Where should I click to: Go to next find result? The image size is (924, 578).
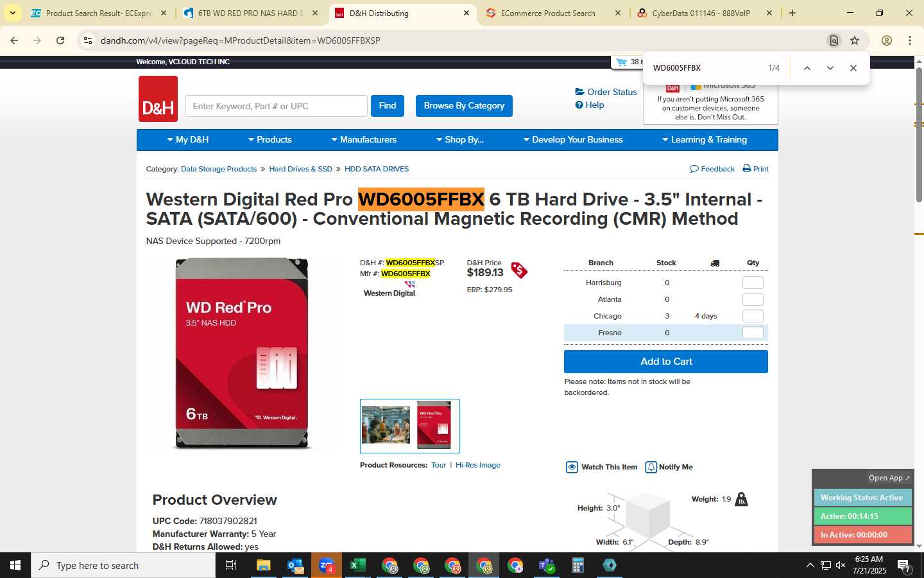(x=830, y=68)
